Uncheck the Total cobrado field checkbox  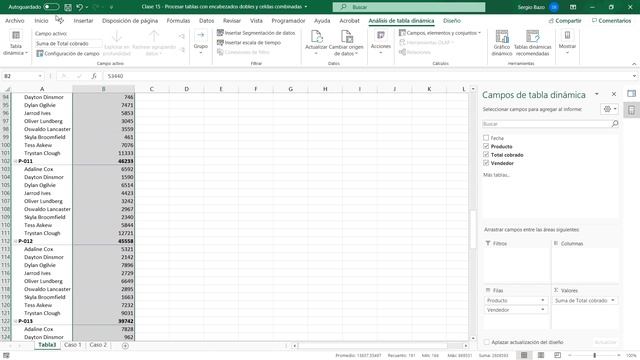486,155
